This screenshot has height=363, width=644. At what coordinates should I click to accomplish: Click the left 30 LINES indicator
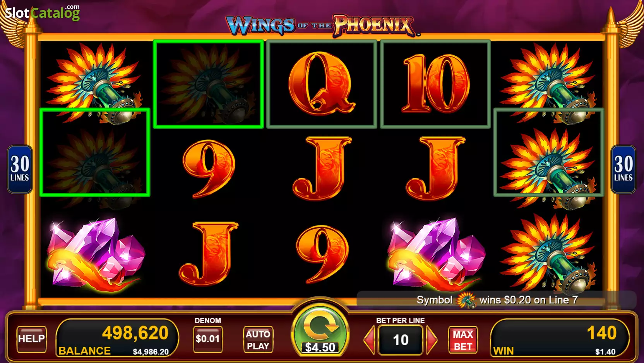20,169
